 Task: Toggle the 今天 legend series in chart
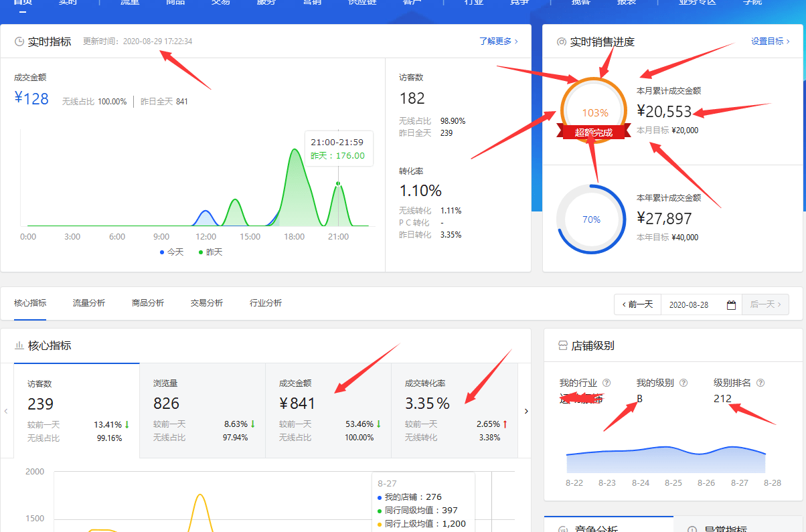[171, 252]
